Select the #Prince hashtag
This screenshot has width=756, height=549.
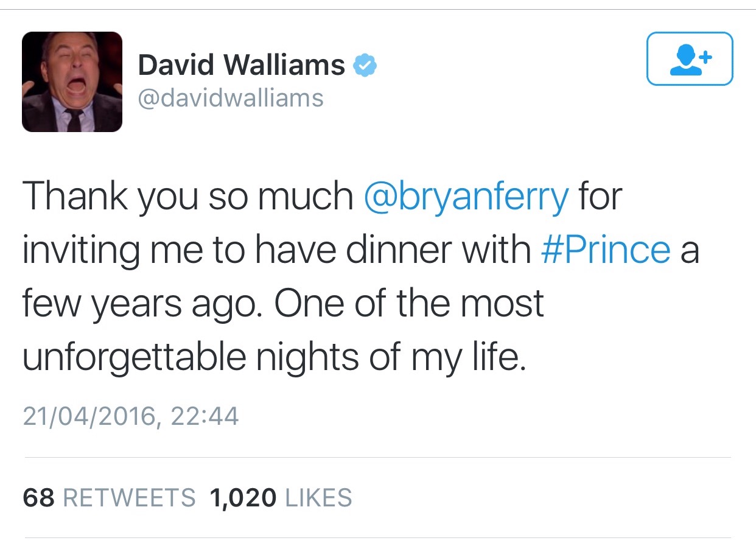606,250
